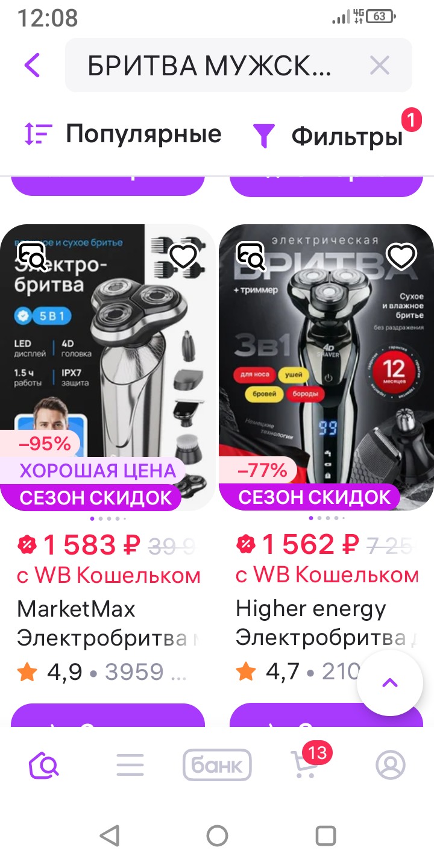Open the Фильтры funnel icon
This screenshot has width=434, height=868.
(263, 136)
